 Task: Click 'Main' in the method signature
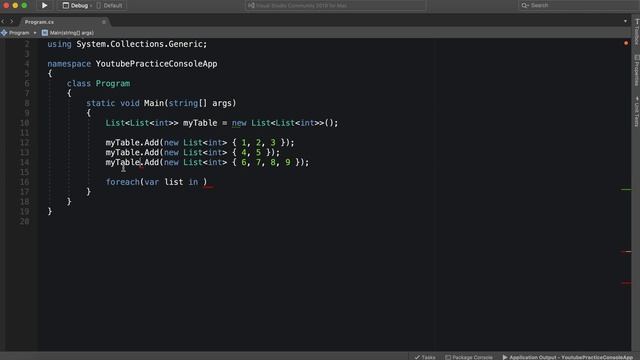[154, 103]
